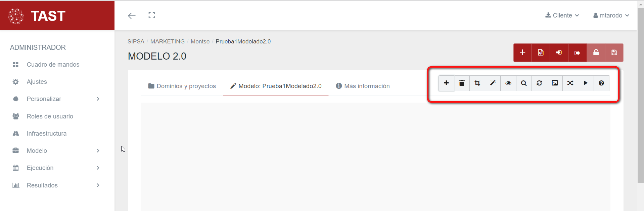
Task: Switch to Más información tab
Action: [x=363, y=86]
